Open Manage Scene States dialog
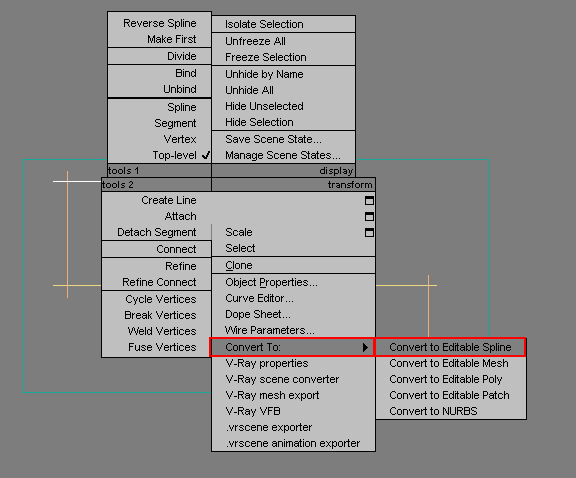Viewport: 576px width, 478px height. (283, 155)
